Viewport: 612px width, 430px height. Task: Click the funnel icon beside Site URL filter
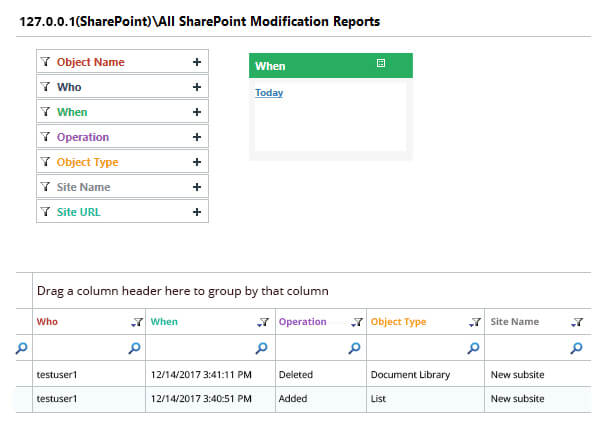[x=45, y=211]
